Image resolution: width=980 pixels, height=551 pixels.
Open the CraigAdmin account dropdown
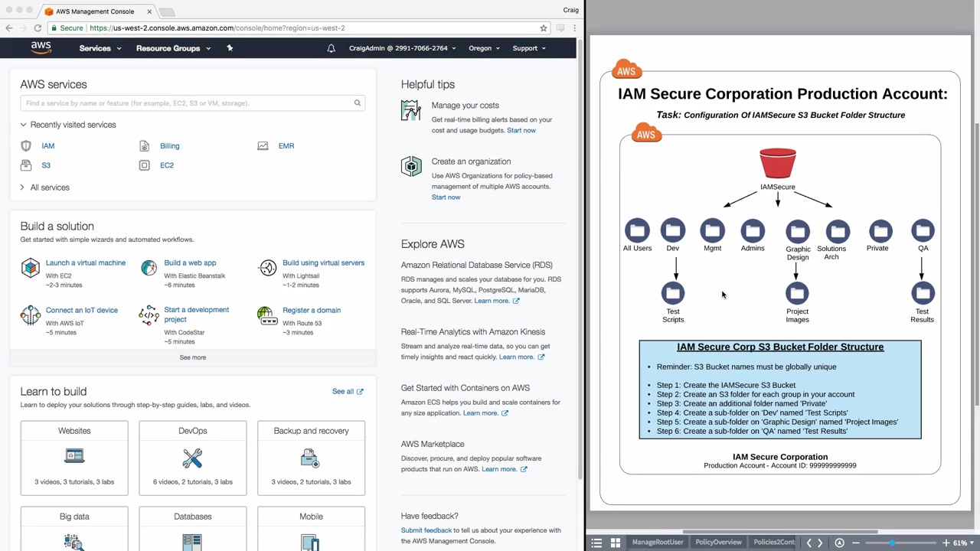[402, 48]
